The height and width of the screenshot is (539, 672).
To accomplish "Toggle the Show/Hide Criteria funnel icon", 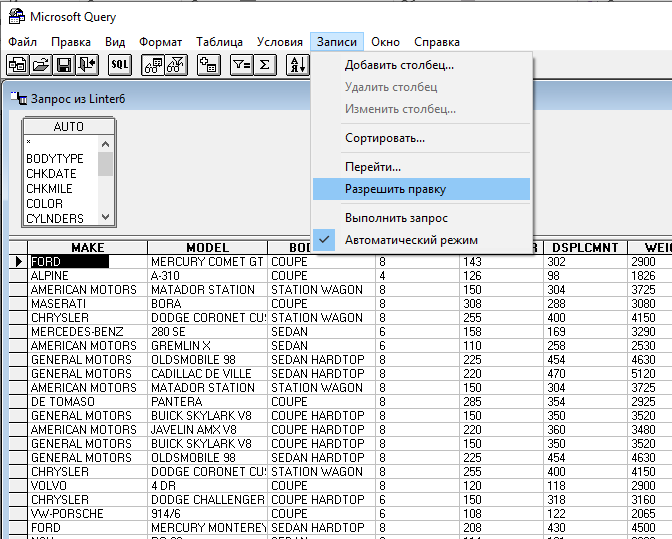I will (x=175, y=65).
